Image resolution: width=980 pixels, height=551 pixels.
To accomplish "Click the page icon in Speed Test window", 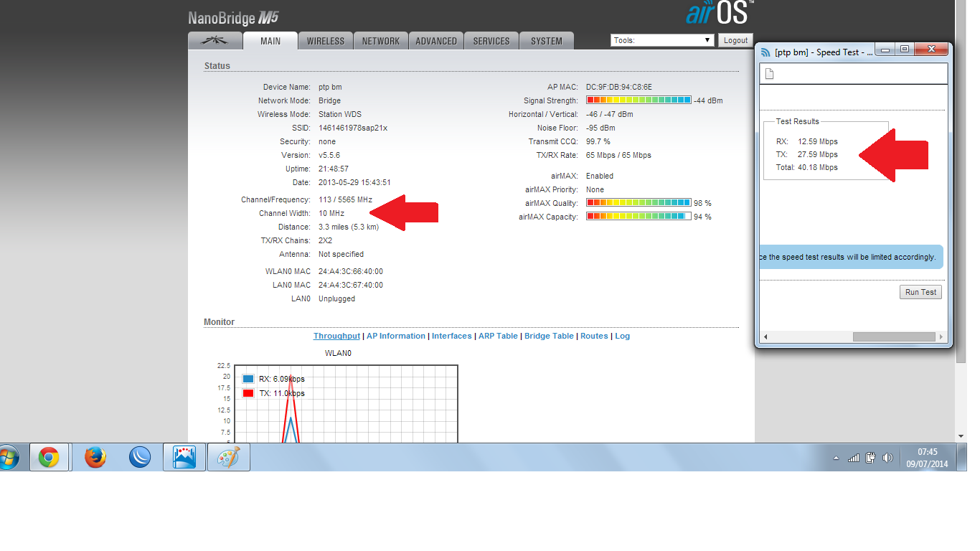I will tap(769, 74).
